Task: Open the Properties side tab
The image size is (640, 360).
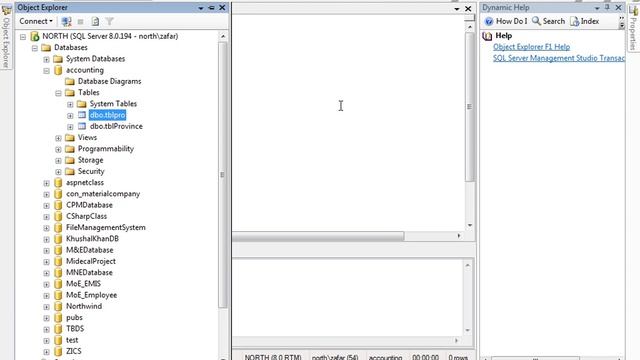Action: click(633, 28)
